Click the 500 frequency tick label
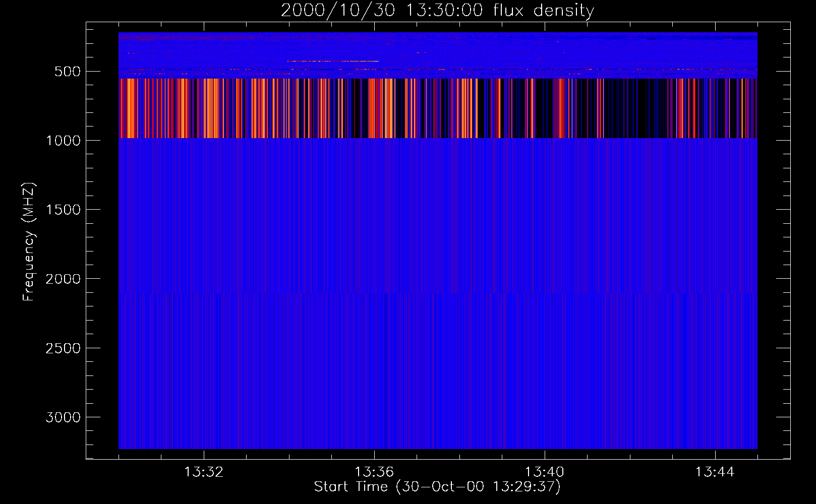 pyautogui.click(x=68, y=72)
